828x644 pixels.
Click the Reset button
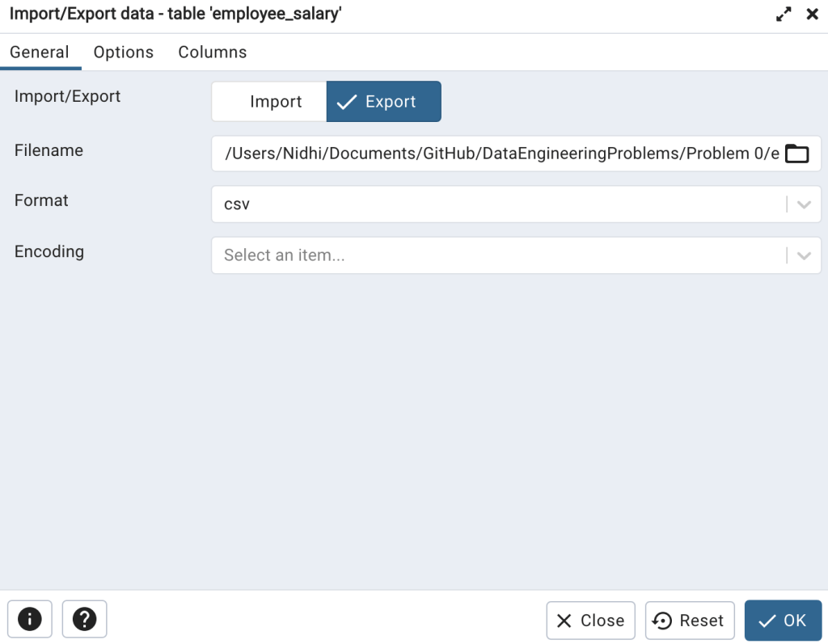tap(690, 621)
